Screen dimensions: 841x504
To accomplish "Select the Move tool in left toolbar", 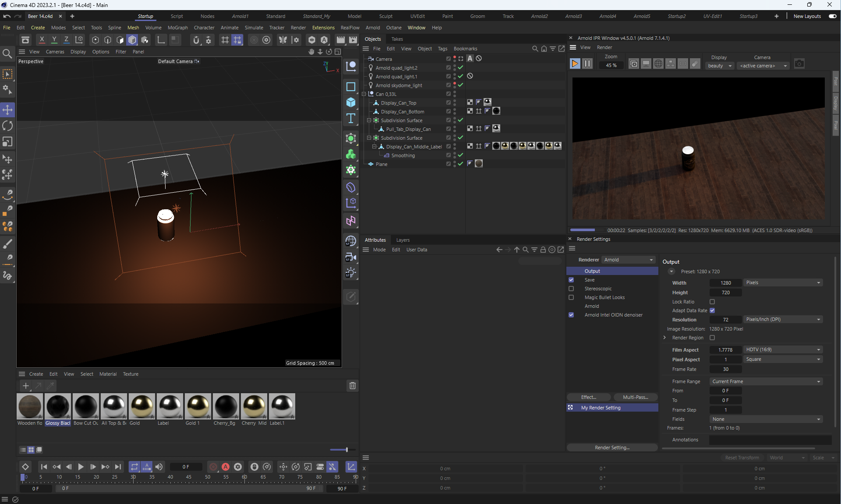I will (7, 110).
